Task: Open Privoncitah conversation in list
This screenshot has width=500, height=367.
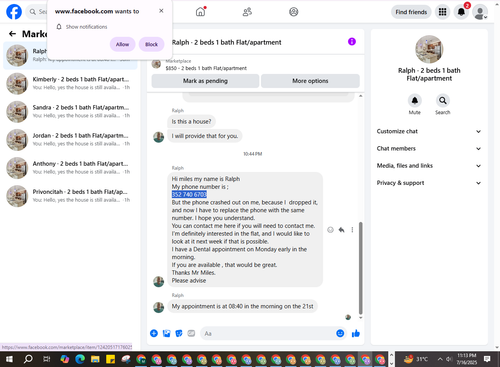Action: 70,196
